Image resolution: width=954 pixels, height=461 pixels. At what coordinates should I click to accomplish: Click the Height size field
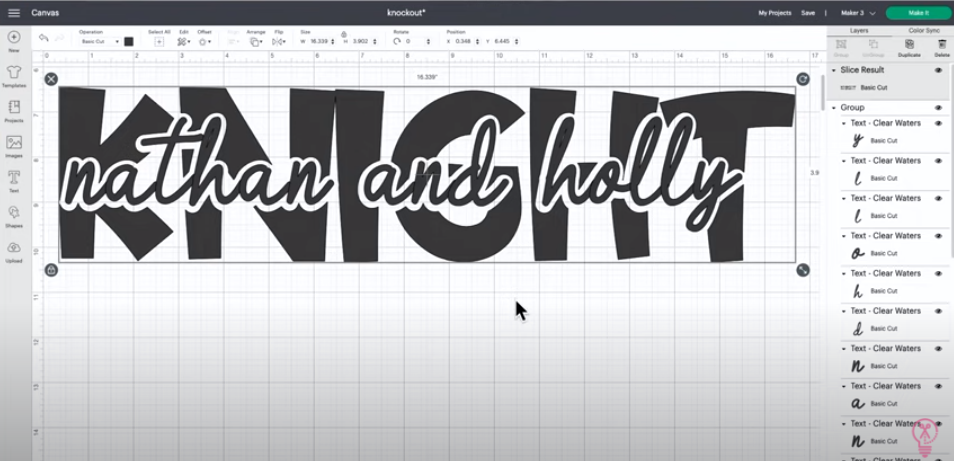point(361,41)
